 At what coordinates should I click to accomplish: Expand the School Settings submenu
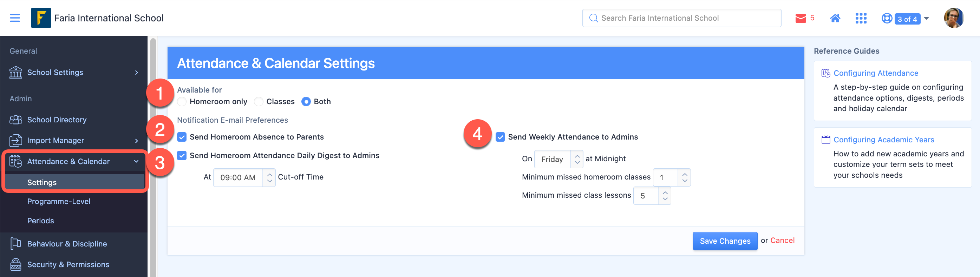[137, 72]
